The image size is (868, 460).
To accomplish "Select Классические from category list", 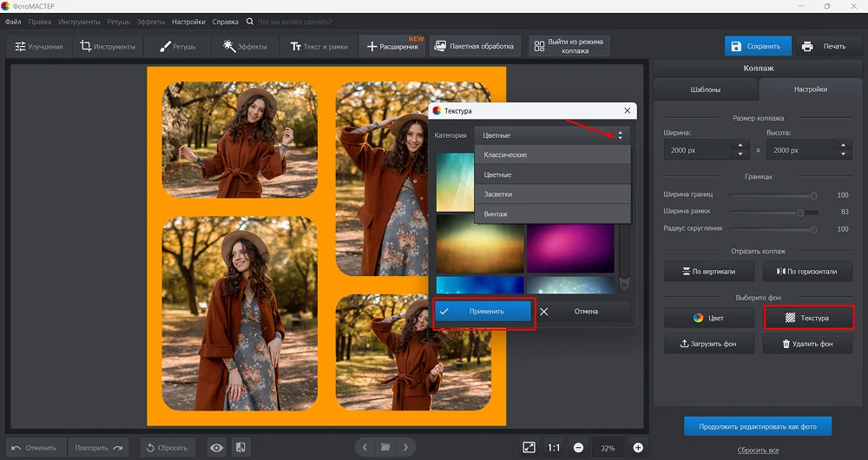I will click(x=552, y=155).
